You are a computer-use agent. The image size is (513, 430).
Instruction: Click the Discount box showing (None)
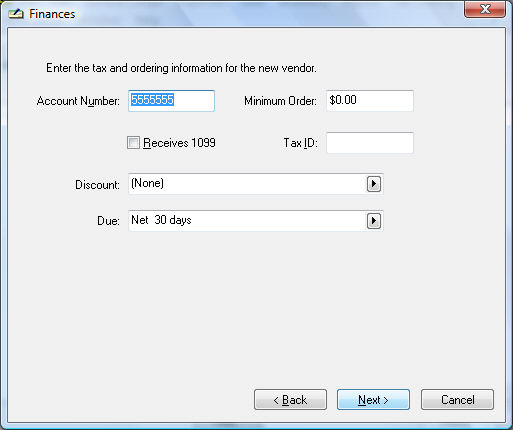256,184
